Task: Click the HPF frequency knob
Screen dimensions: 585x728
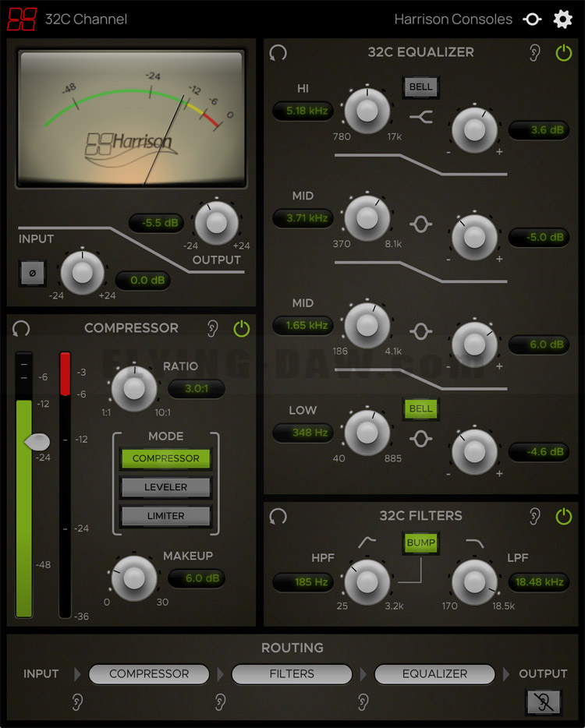Action: (367, 581)
